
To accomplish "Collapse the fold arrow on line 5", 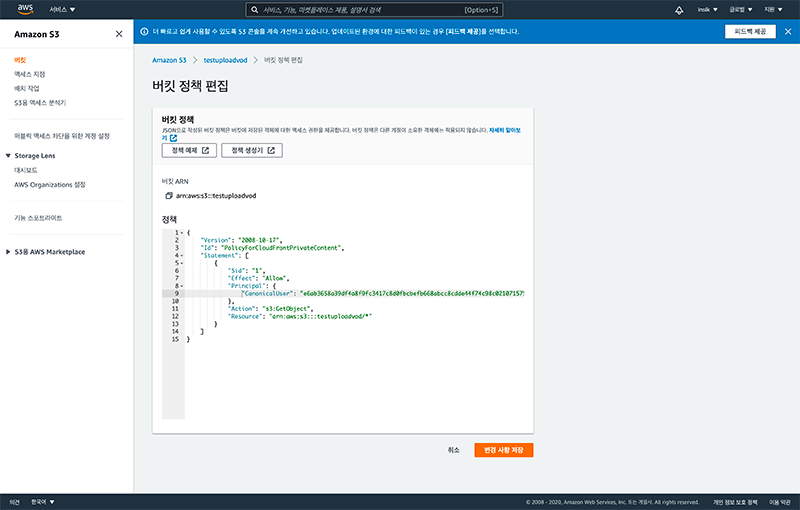I will click(182, 263).
